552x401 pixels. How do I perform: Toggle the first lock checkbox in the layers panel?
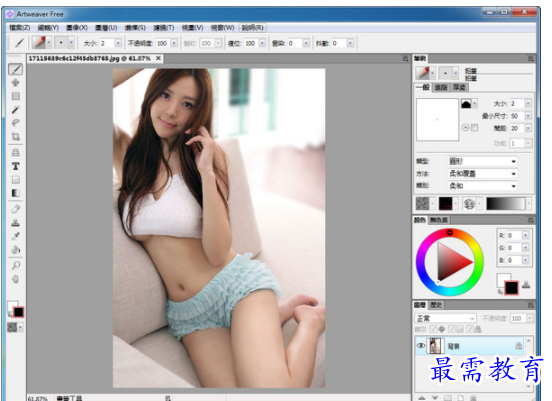point(433,329)
